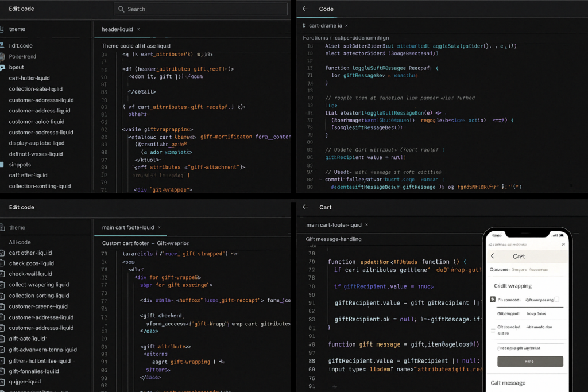
Task: Click the magnifier icon in the Search bar
Action: 121,9
